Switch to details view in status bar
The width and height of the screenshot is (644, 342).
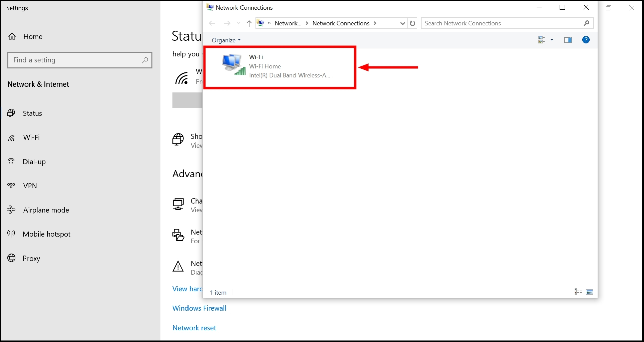(578, 292)
